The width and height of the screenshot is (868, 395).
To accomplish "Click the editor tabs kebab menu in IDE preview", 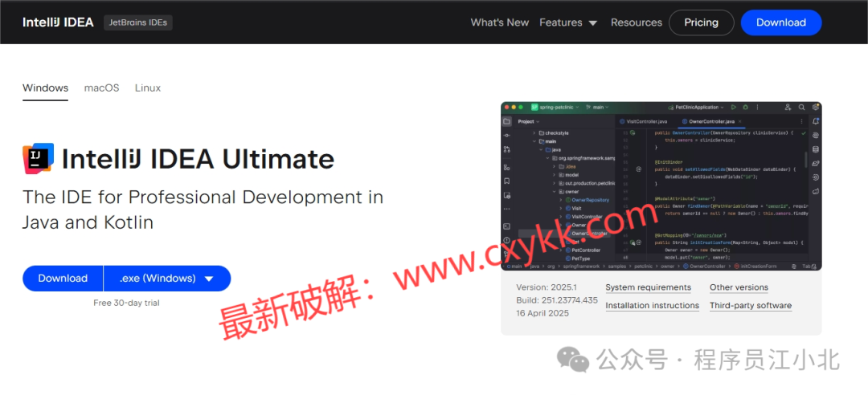I will 801,122.
